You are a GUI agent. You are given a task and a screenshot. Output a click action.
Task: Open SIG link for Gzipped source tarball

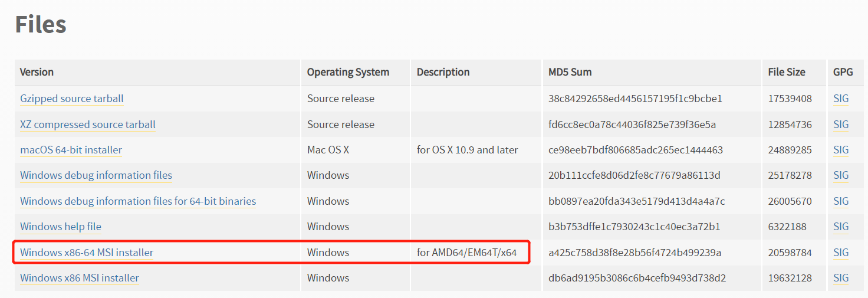click(x=841, y=99)
